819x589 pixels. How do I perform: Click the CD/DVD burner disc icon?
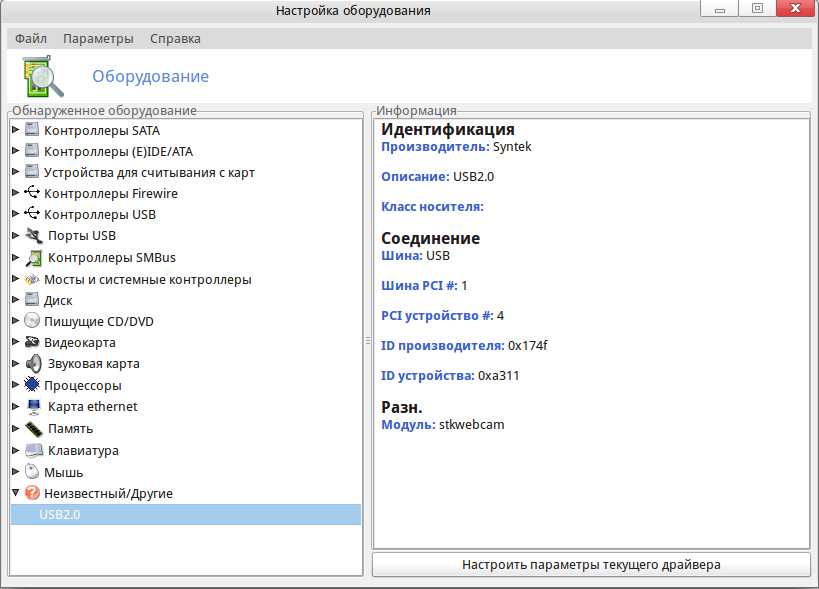[32, 321]
